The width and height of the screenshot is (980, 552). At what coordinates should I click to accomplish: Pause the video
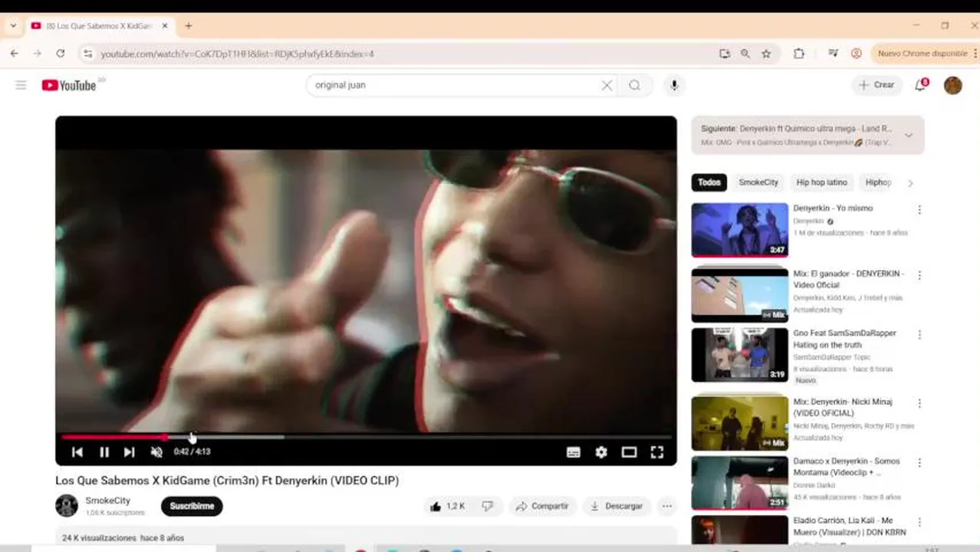click(104, 452)
